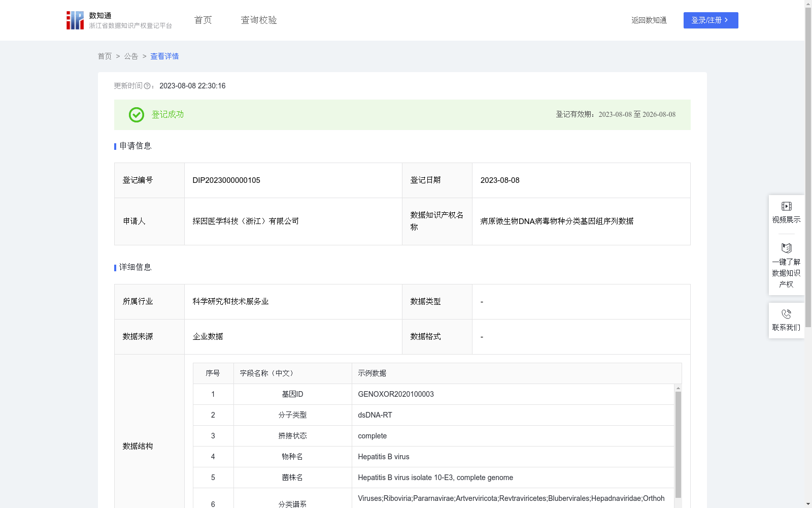812x508 pixels.
Task: Click the 分类谱系 field name
Action: (x=292, y=504)
